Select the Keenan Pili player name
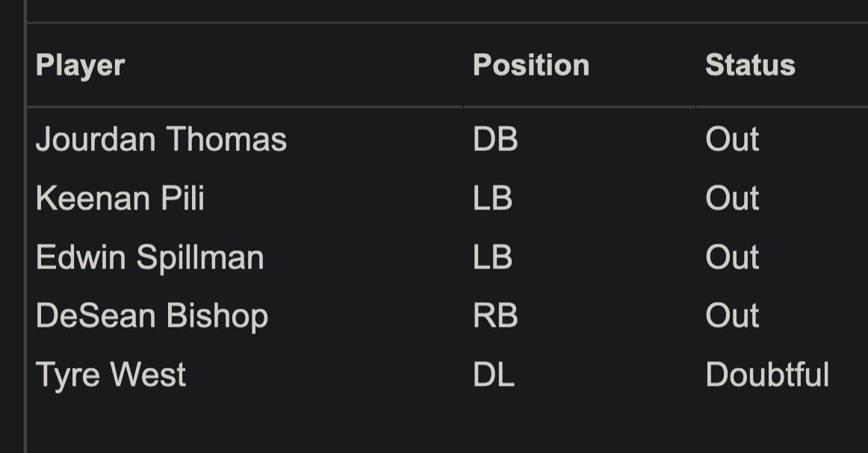Image resolution: width=868 pixels, height=453 pixels. coord(120,199)
